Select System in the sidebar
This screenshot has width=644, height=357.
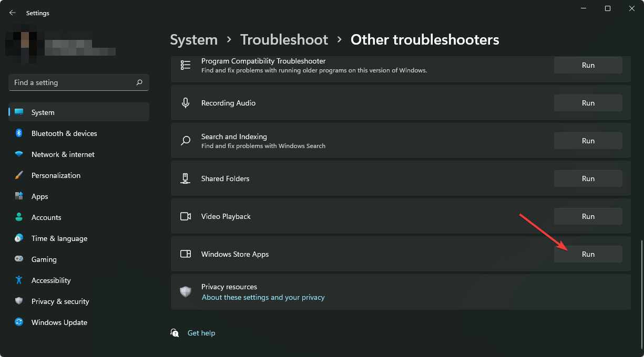click(43, 112)
